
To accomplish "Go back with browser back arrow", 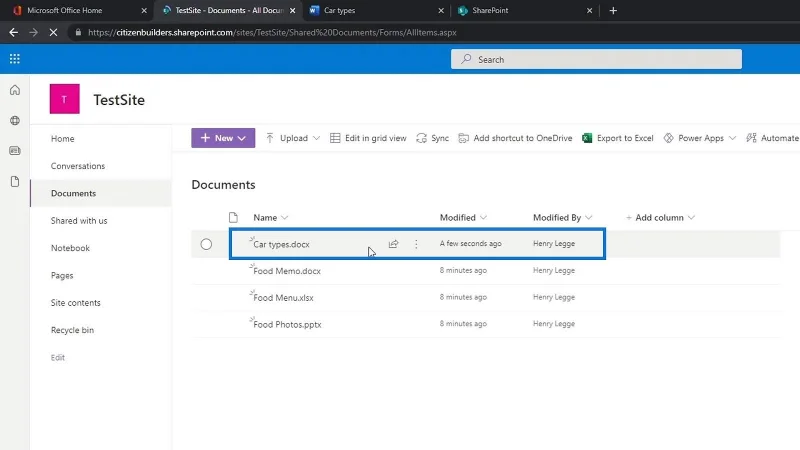I will point(13,32).
